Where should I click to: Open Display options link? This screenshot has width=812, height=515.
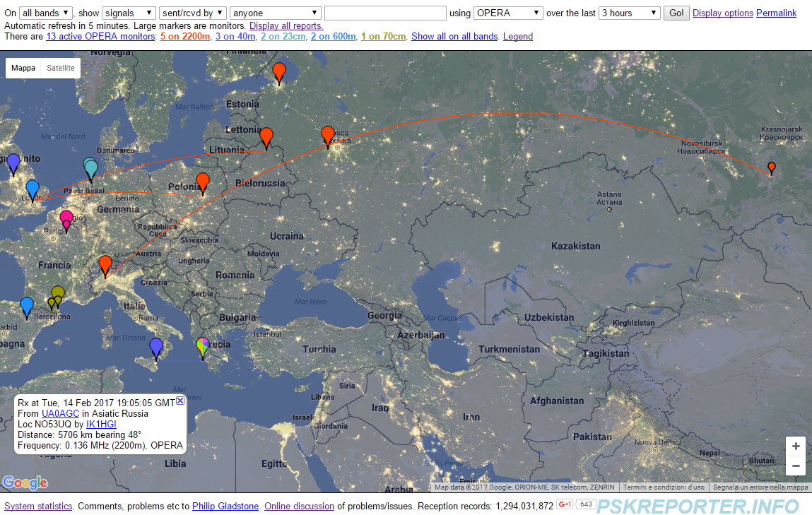(723, 13)
